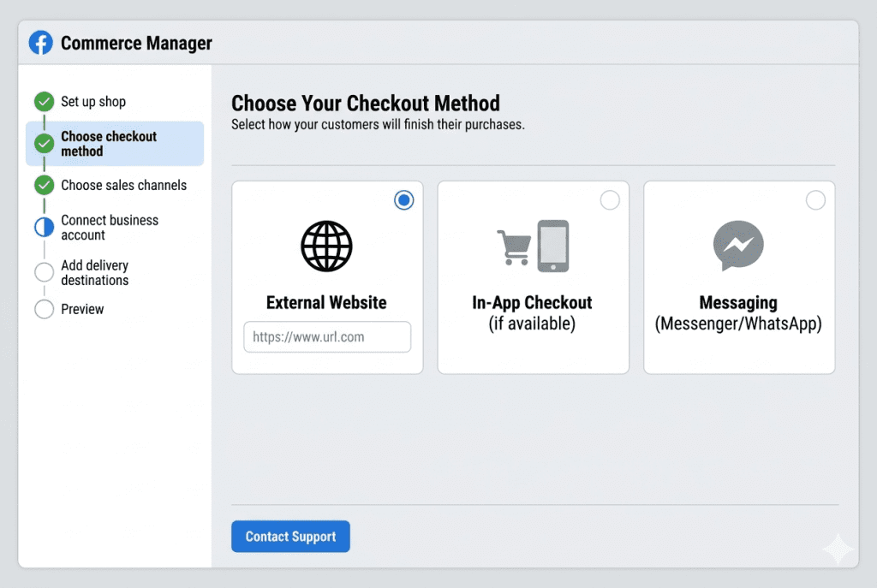Screen dimensions: 877x588
Task: Go to Add delivery destinations step
Action: 95,273
